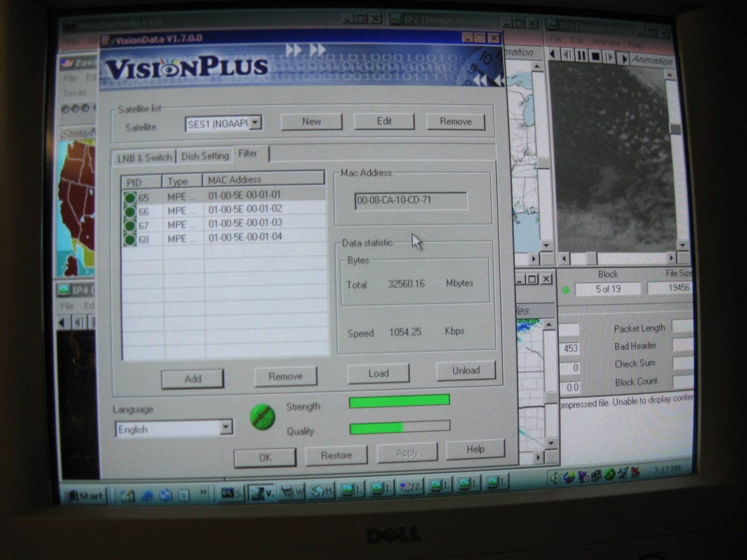The image size is (747, 560).
Task: Click IP3 vertical scrollbar up arrow
Action: (670, 75)
